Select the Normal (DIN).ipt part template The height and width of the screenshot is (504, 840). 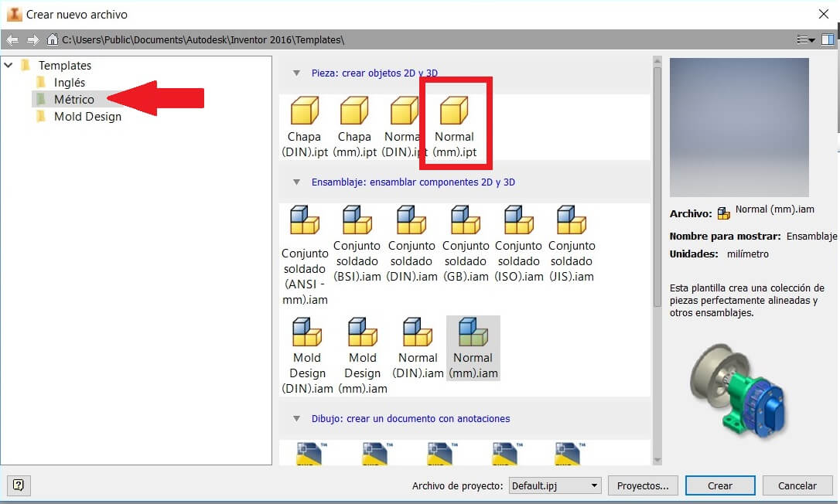pyautogui.click(x=403, y=127)
